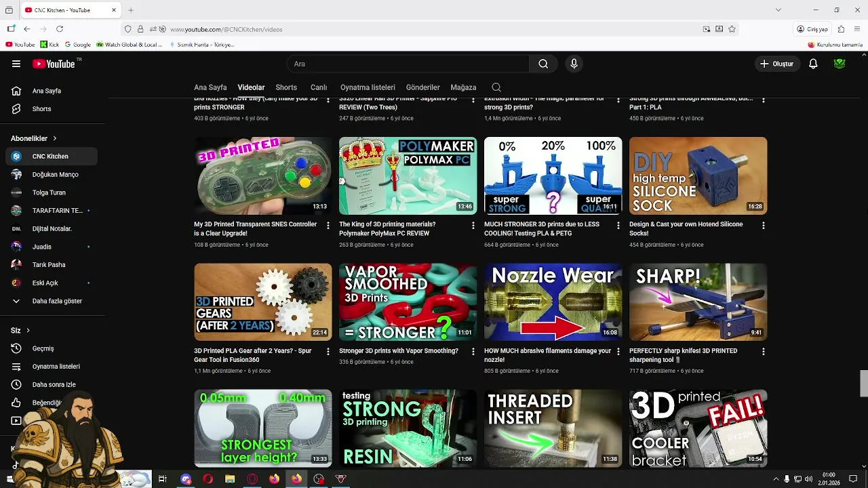868x488 pixels.
Task: Open Dijital Notalar subscription
Action: [x=52, y=229]
